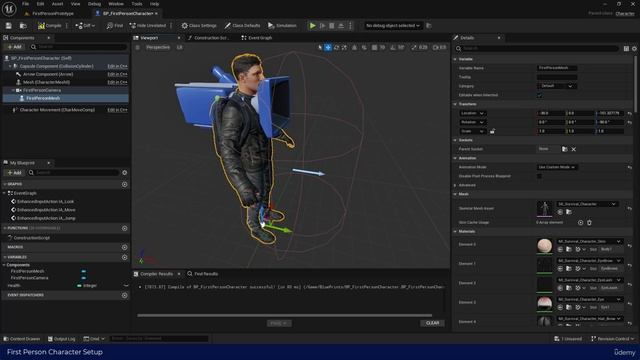The height and width of the screenshot is (360, 640).
Task: Click Add button in Components panel
Action: click(14, 47)
